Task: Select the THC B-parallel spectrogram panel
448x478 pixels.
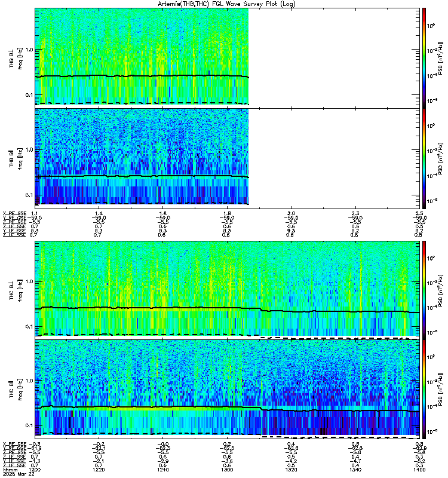Action: pos(227,390)
